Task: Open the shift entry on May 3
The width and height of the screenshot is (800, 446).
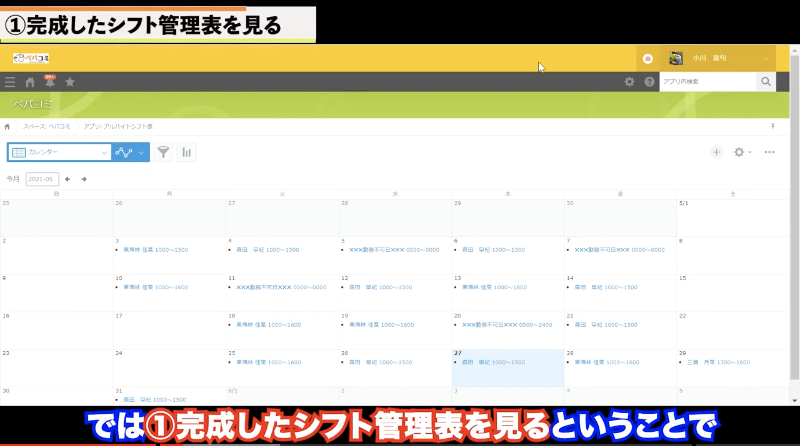Action: click(156, 250)
